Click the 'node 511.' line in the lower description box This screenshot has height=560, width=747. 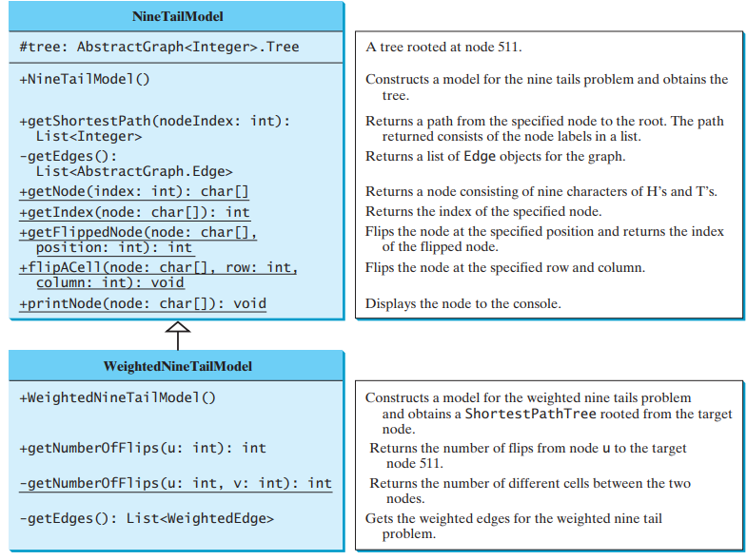coord(415,463)
